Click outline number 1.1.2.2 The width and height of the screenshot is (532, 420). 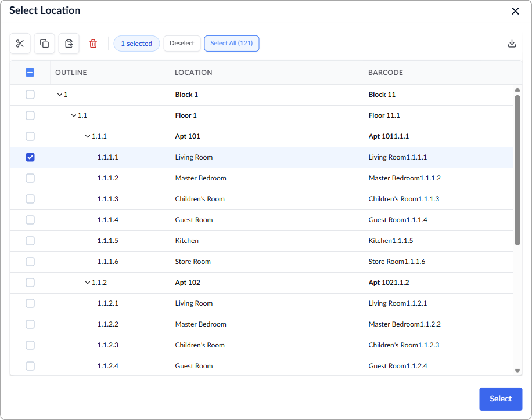(x=108, y=324)
